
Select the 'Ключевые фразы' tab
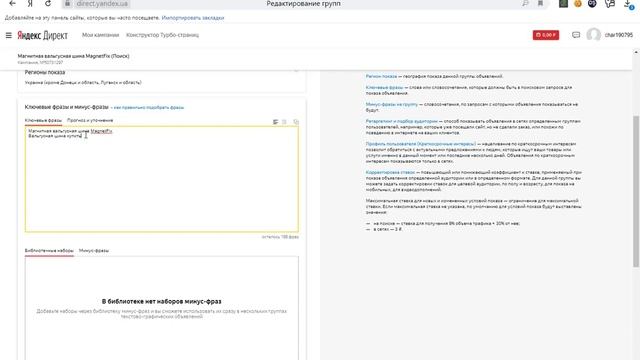pyautogui.click(x=43, y=120)
